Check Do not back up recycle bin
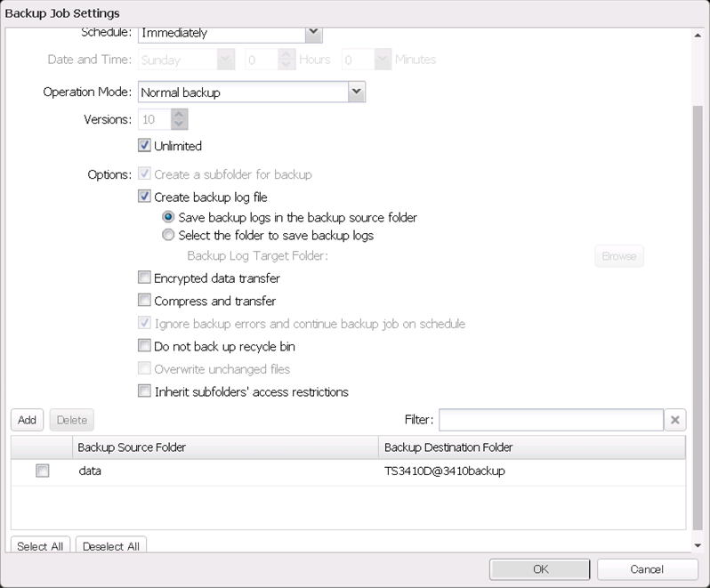 click(144, 346)
